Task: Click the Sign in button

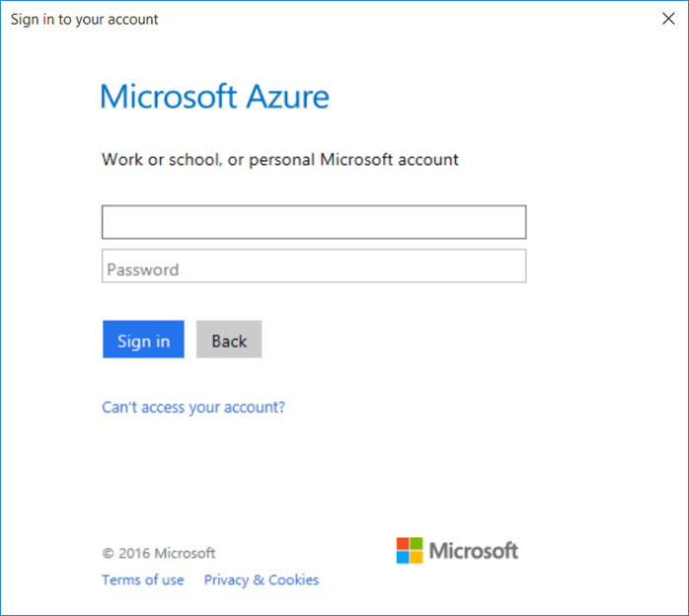Action: point(143,340)
